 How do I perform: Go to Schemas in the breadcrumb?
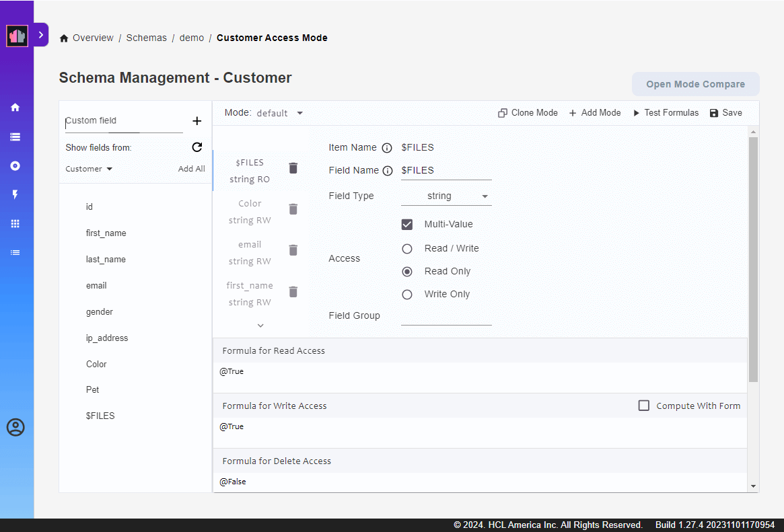147,38
